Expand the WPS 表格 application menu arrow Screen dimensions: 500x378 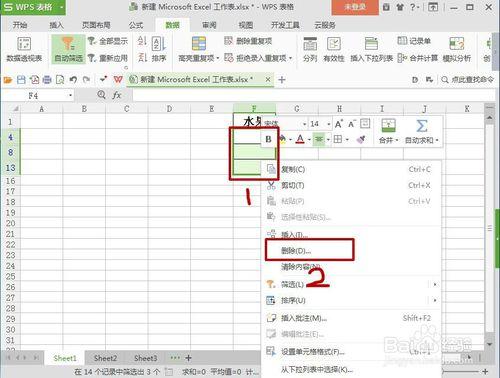point(61,7)
